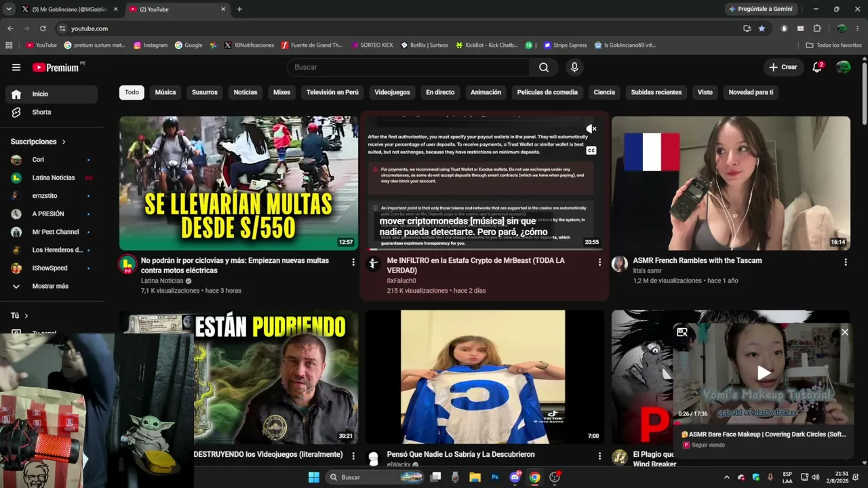The width and height of the screenshot is (868, 488).
Task: Expand the Suscripciones section
Action: (x=38, y=142)
